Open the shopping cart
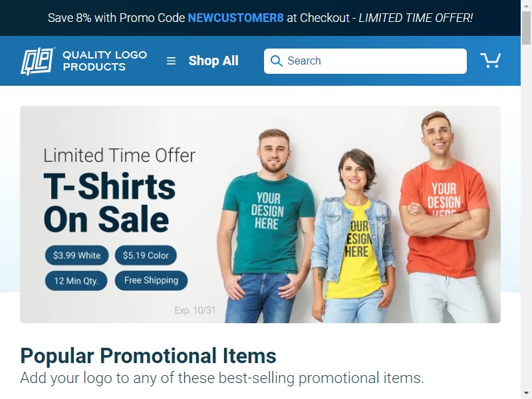The width and height of the screenshot is (532, 399). 490,61
